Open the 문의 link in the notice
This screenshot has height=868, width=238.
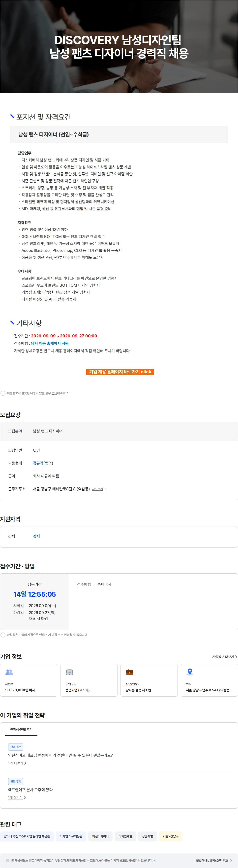pyautogui.click(x=54, y=393)
